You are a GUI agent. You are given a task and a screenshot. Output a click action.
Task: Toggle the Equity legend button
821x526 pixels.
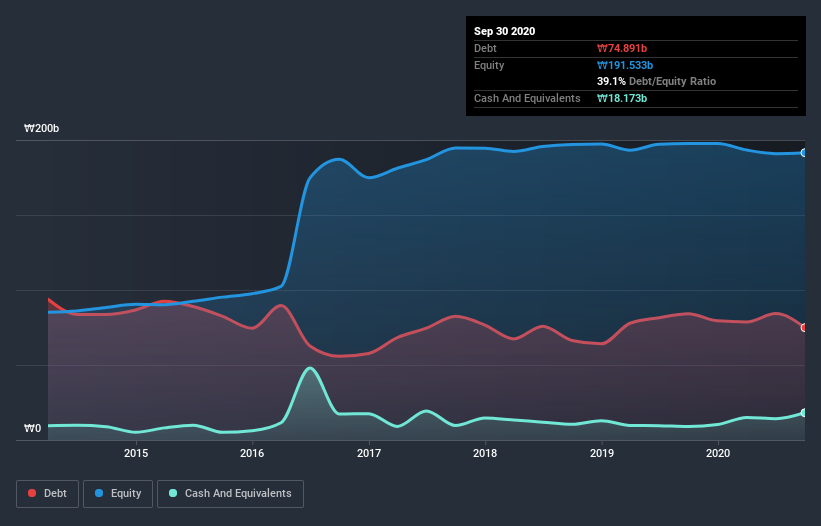(x=118, y=494)
